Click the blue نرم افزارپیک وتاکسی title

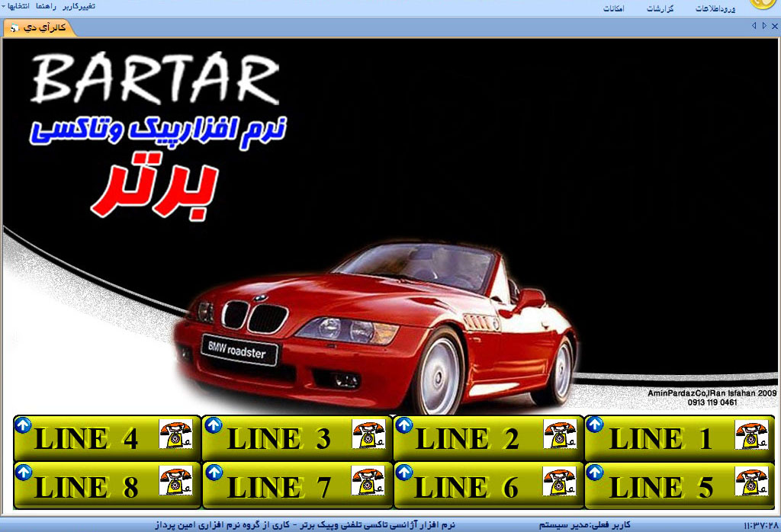[157, 131]
